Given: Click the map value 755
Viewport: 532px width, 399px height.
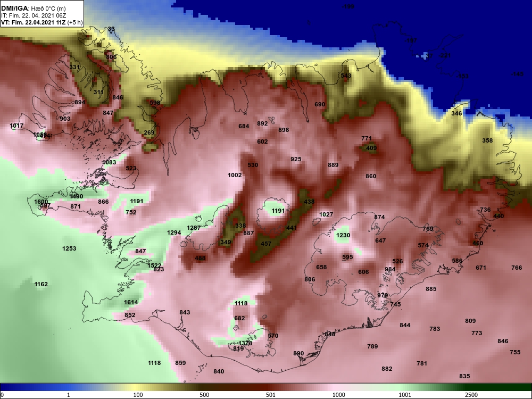Looking at the screenshot, I should (515, 352).
